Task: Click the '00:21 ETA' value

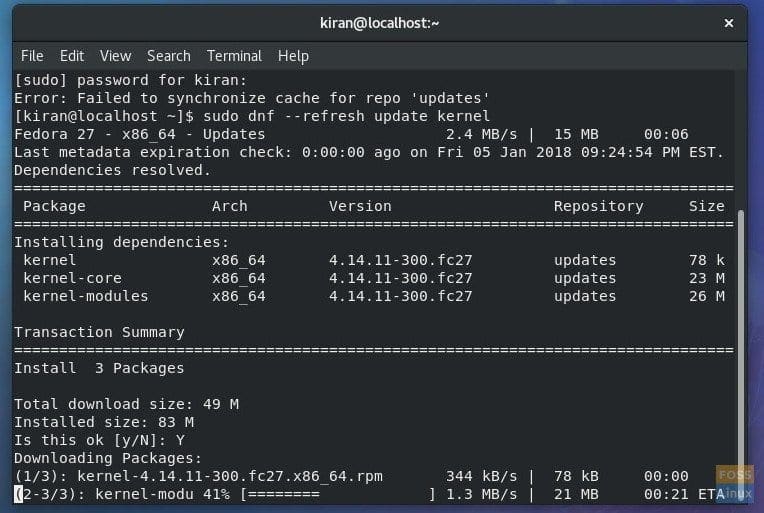Action: [684, 494]
